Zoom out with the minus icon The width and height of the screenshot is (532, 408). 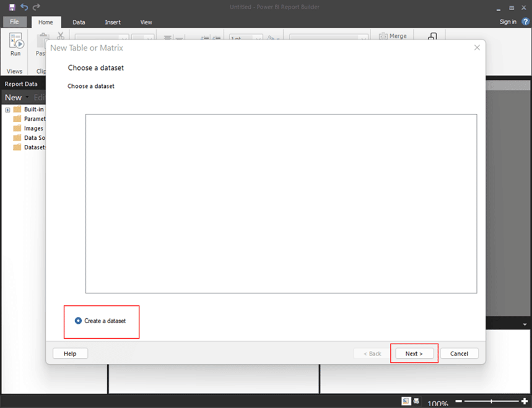pos(458,401)
